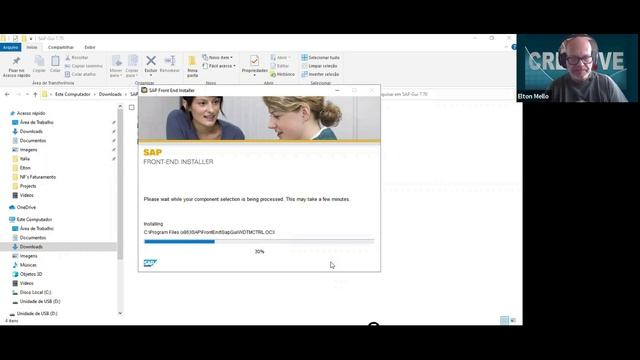Image resolution: width=640 pixels, height=360 pixels.
Task: Switch to large icons view in the status bar
Action: point(513,320)
